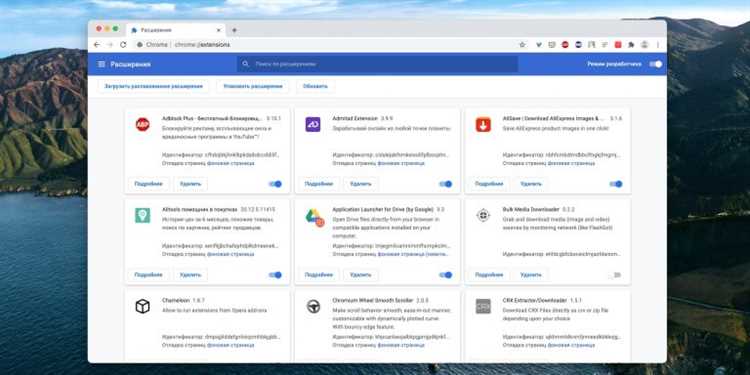Click the Admitad Extension purple icon
The image size is (750, 375).
click(313, 124)
